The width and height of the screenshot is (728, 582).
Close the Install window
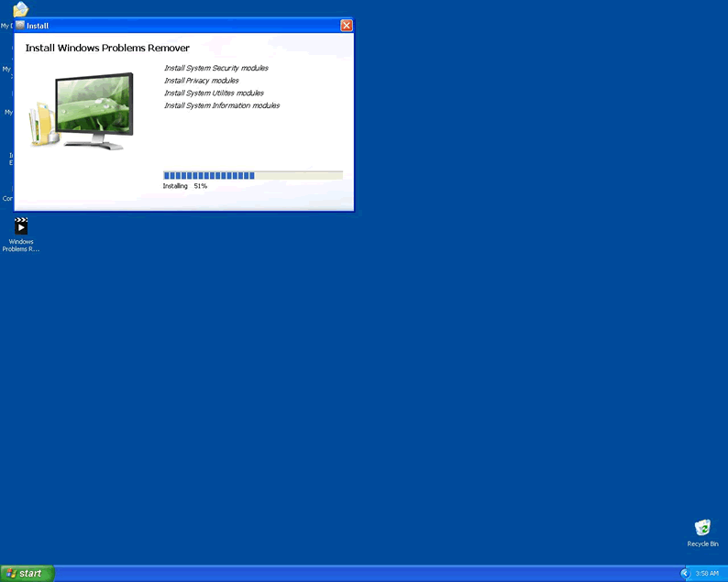click(346, 26)
